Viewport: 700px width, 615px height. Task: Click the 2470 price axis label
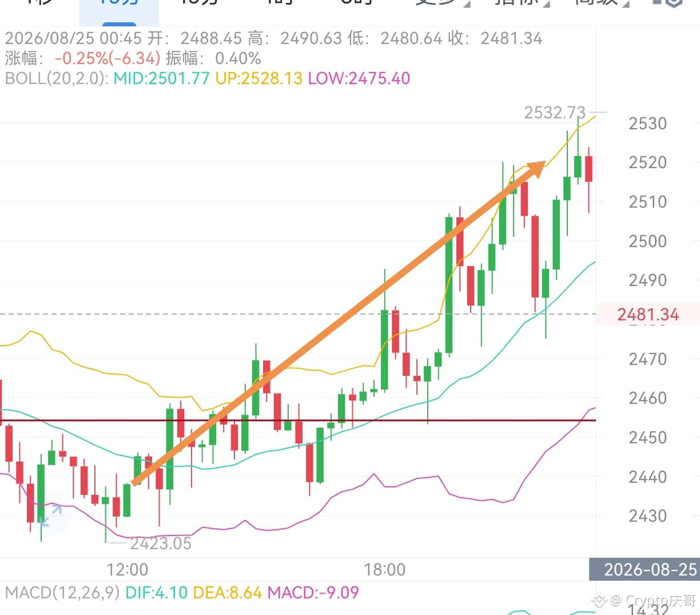(x=648, y=359)
